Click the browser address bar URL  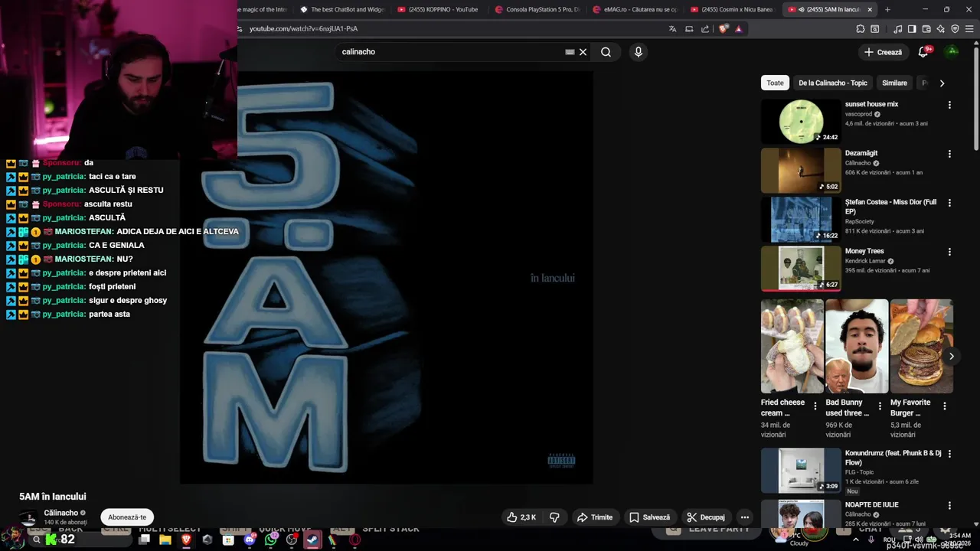303,29
